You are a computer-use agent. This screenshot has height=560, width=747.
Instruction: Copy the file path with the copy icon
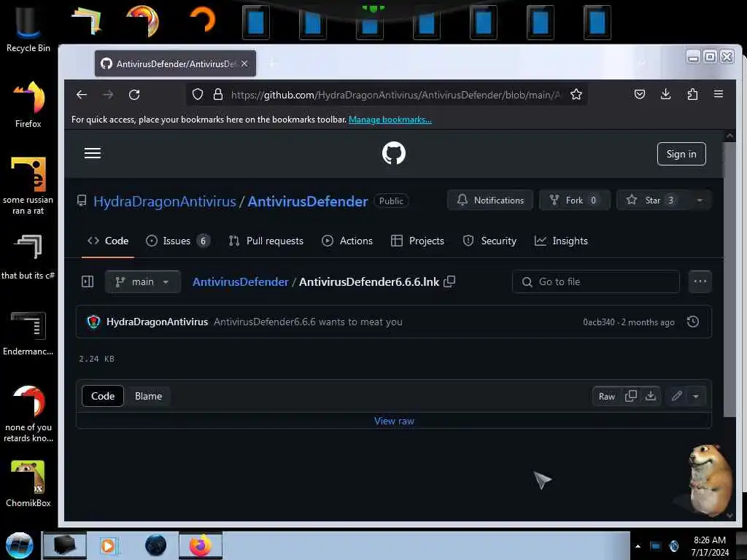coord(449,281)
